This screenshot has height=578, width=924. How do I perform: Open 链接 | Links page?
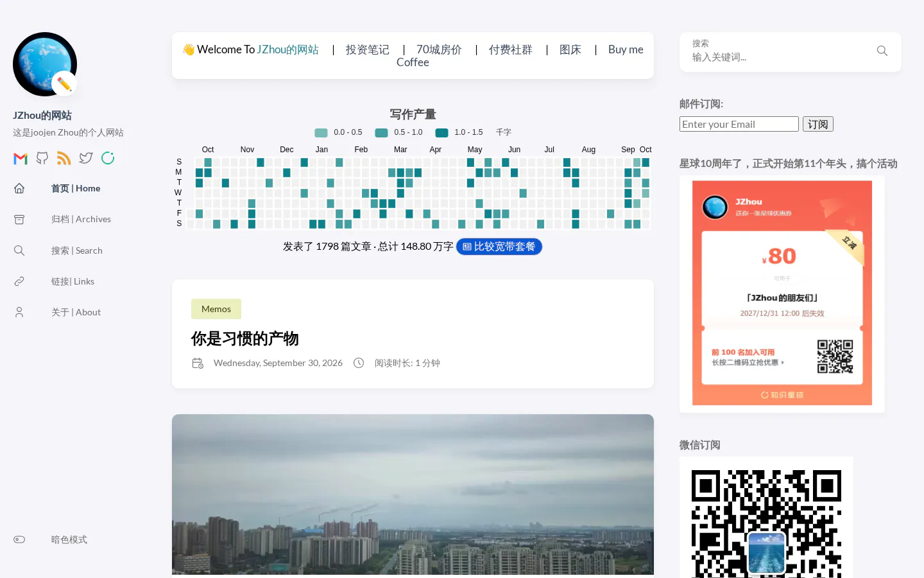point(73,281)
